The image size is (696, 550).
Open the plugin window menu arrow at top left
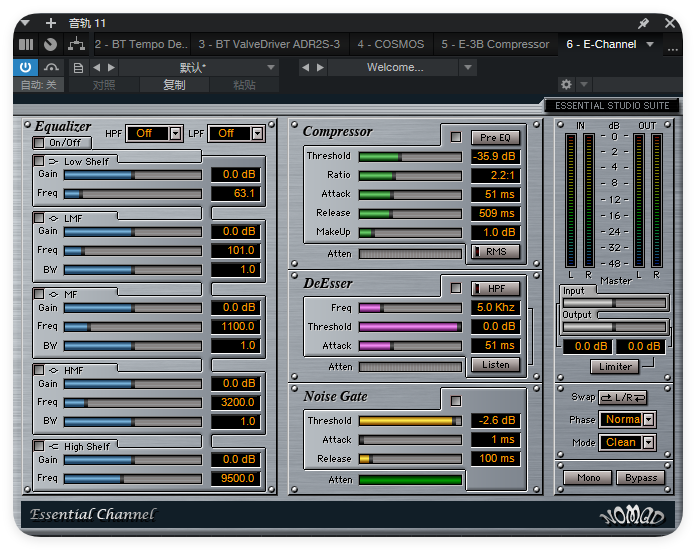[x=25, y=23]
